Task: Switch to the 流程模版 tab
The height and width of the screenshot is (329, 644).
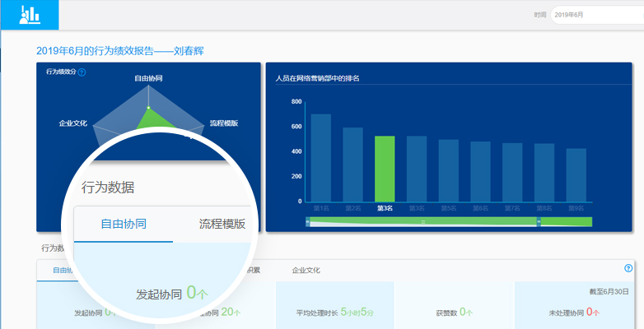Action: (222, 224)
